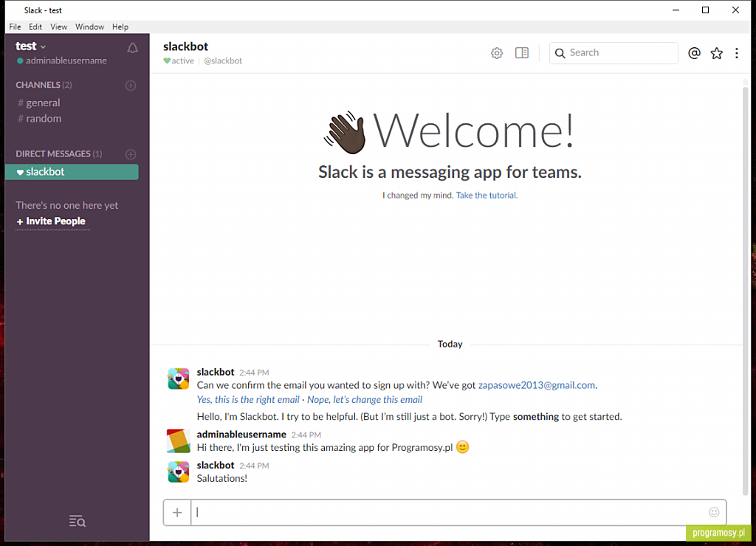Open the zapasowe2013@gmail.com email link
This screenshot has width=756, height=546.
point(536,385)
